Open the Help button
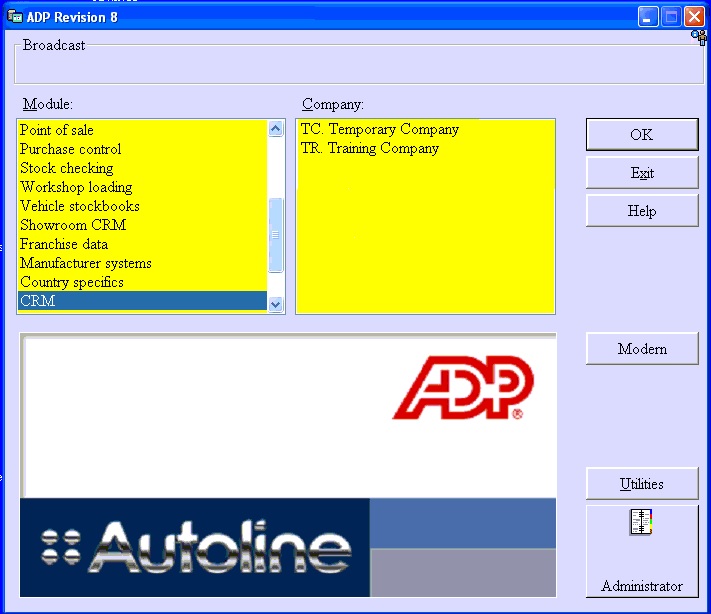The width and height of the screenshot is (711, 614). (642, 211)
